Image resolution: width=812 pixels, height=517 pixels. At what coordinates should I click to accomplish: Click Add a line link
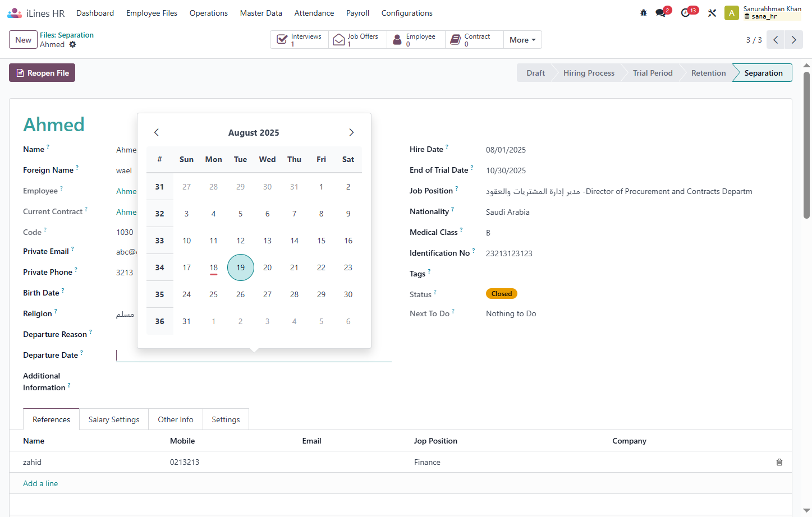pos(40,483)
